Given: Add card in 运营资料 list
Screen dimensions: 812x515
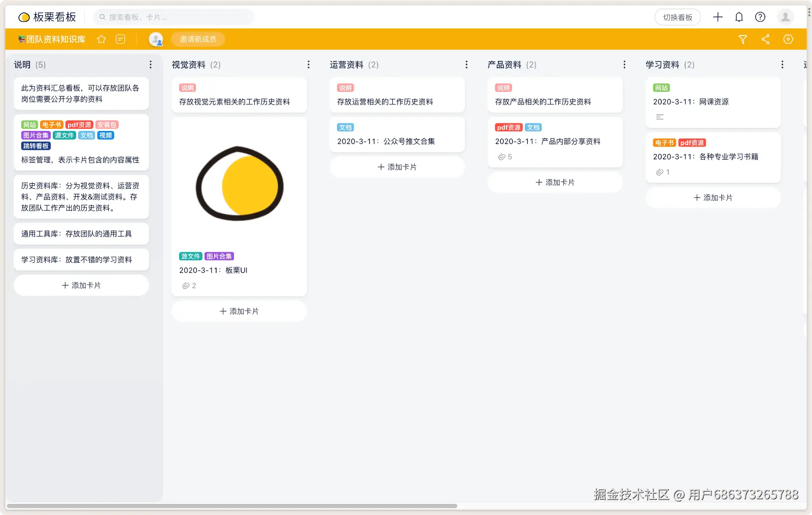Looking at the screenshot, I should coord(397,167).
